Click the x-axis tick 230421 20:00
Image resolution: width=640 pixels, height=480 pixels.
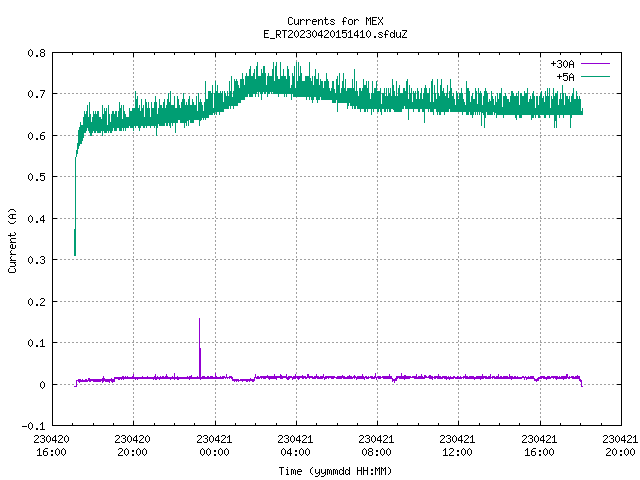point(620,446)
